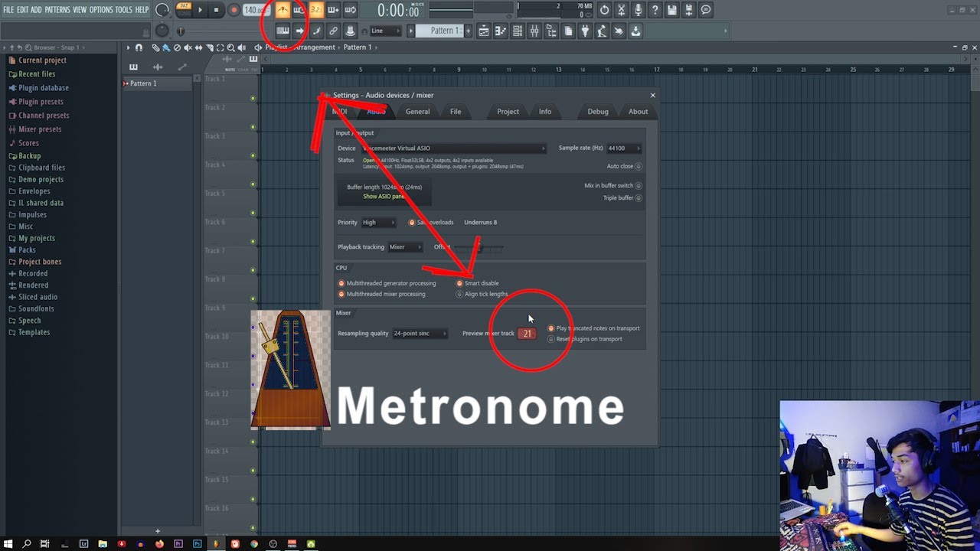Viewport: 980px width, 551px height.
Task: Toggle Smart disable option
Action: [x=459, y=283]
